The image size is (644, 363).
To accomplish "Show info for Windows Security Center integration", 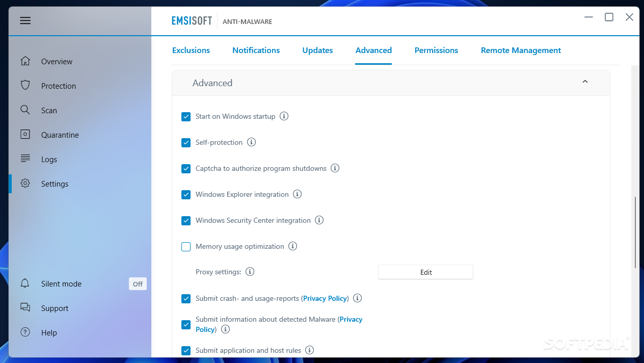I will point(319,220).
